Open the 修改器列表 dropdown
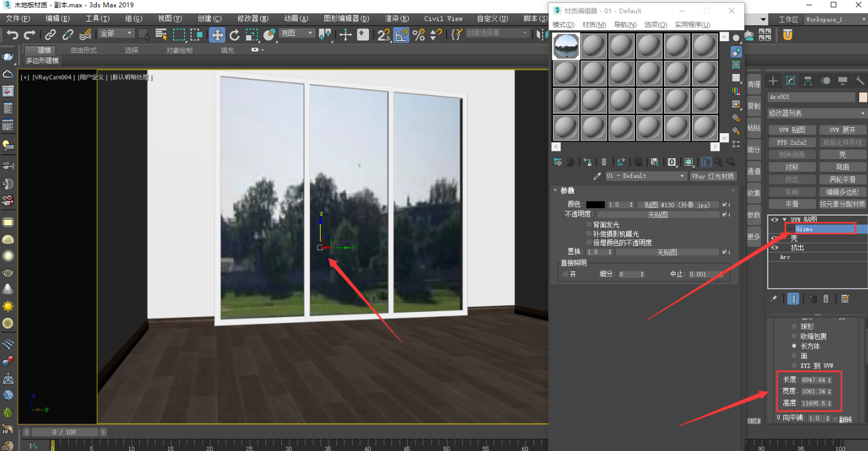 click(817, 113)
